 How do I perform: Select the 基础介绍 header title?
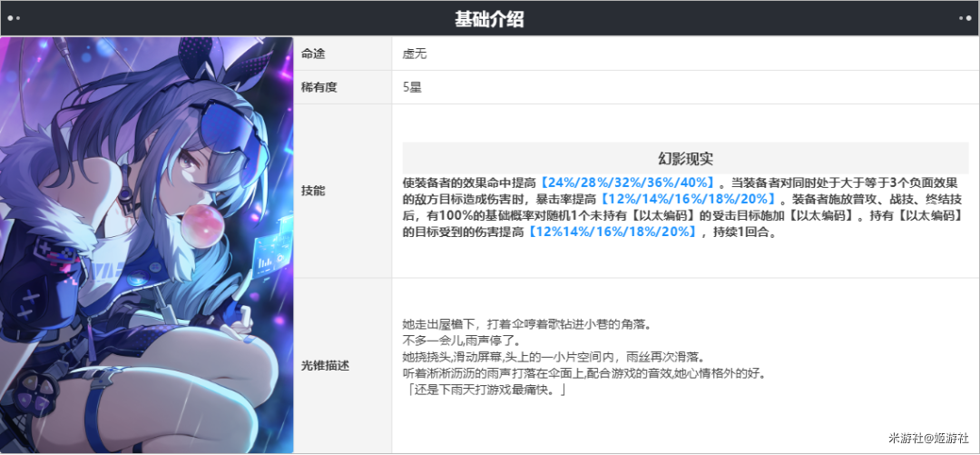click(x=489, y=19)
